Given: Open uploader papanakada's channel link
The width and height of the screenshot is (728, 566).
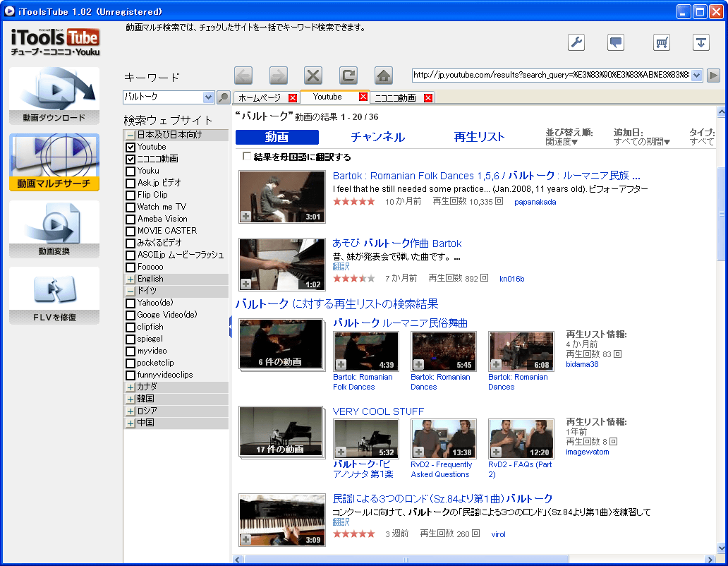Looking at the screenshot, I should 535,202.
